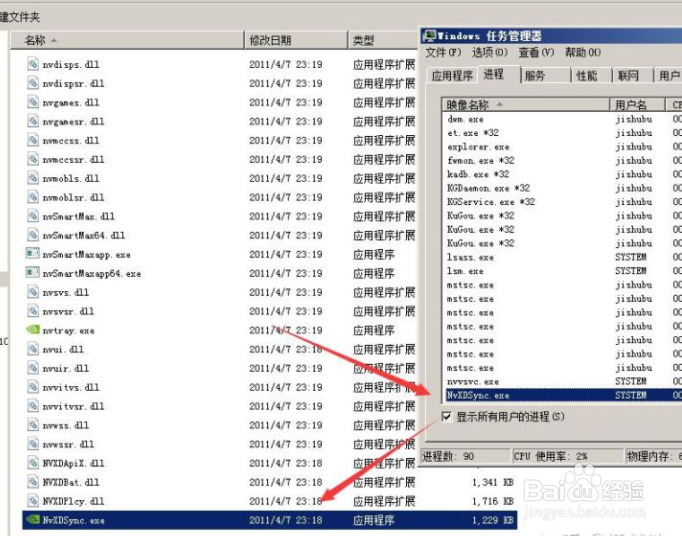Click the 1,341 KB size of NVXDBat.dll
Viewport: 682px width, 536px height.
[492, 482]
